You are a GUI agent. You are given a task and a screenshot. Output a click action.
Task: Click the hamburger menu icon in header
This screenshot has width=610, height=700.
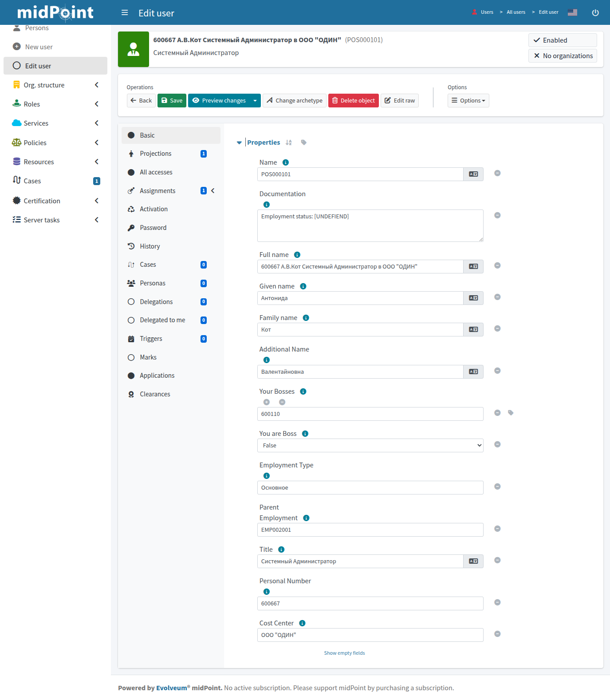coord(125,12)
